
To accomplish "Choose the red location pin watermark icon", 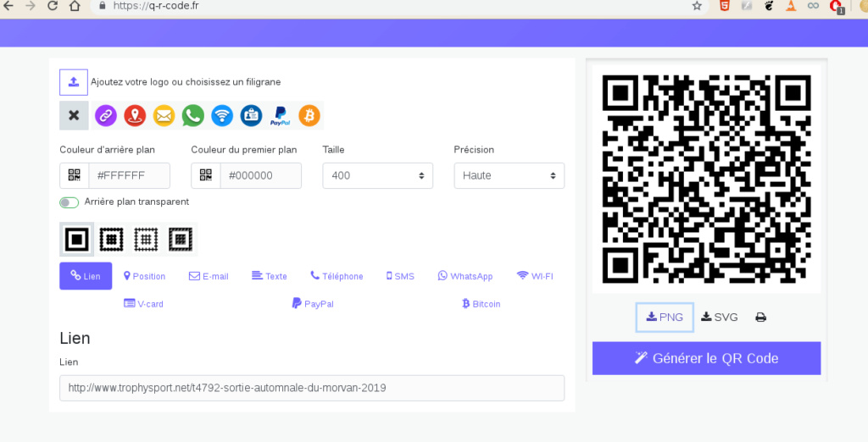I will pos(135,116).
